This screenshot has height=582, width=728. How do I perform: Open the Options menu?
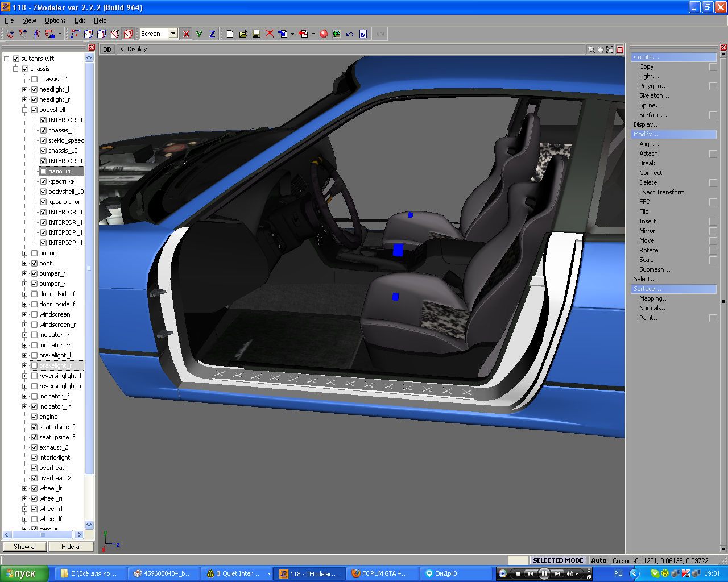pyautogui.click(x=55, y=20)
